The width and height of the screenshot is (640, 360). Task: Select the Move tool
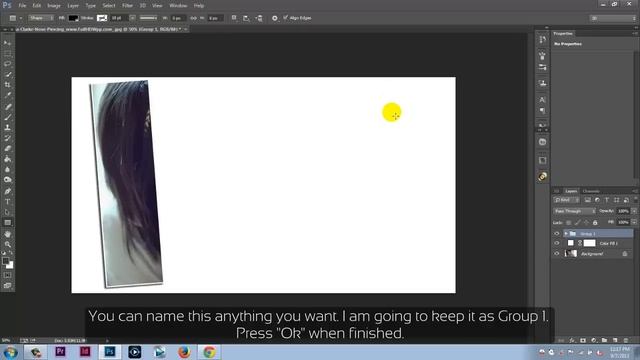point(7,43)
